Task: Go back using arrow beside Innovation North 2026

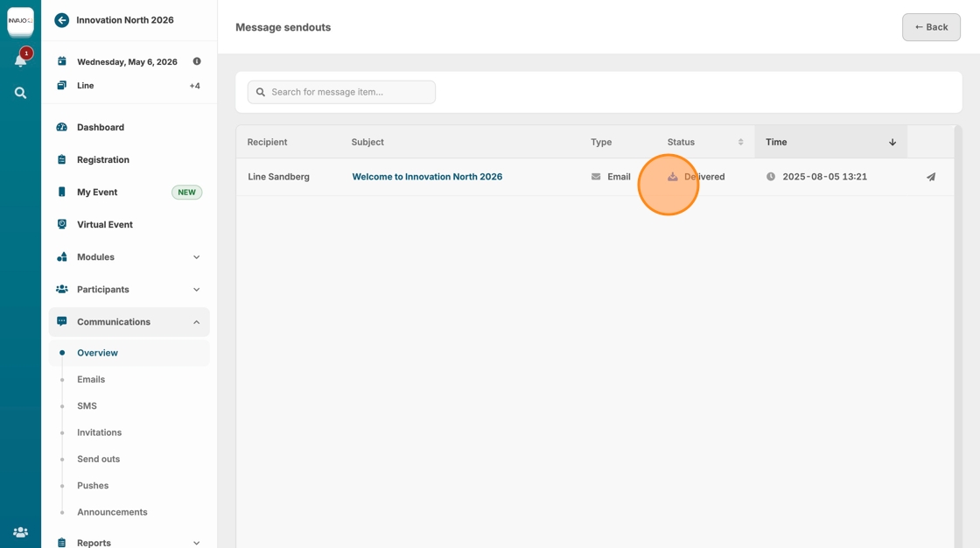Action: pyautogui.click(x=61, y=20)
